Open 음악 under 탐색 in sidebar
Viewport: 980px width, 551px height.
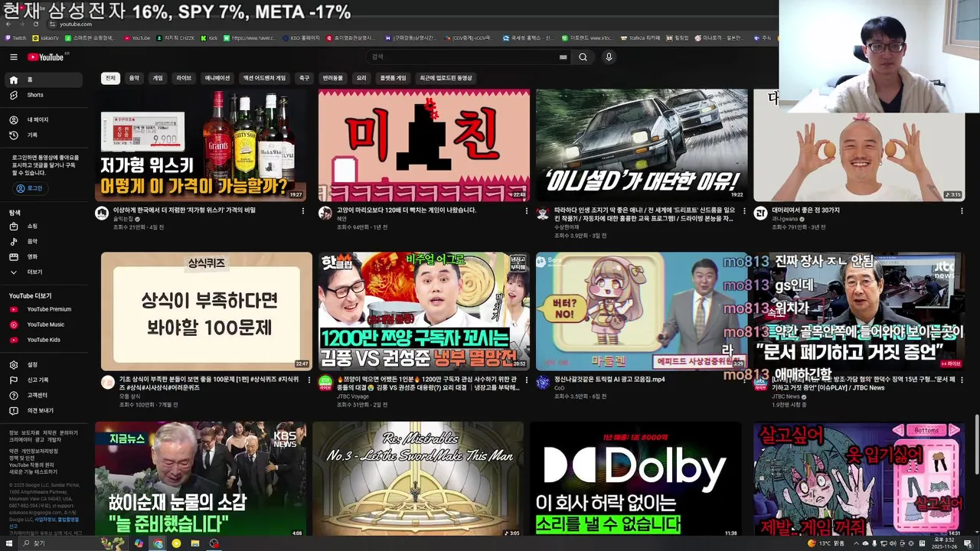click(x=44, y=242)
